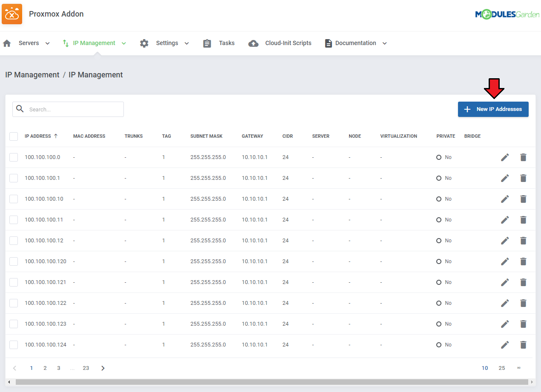The image size is (541, 392).
Task: Select the checkbox for 100.100.100.124
Action: click(x=14, y=345)
